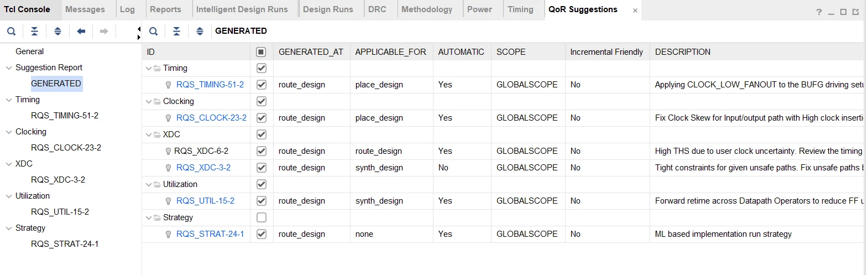Click the lightbulb icon for RQS_STRAT-24-1
This screenshot has height=275, width=868.
[169, 234]
